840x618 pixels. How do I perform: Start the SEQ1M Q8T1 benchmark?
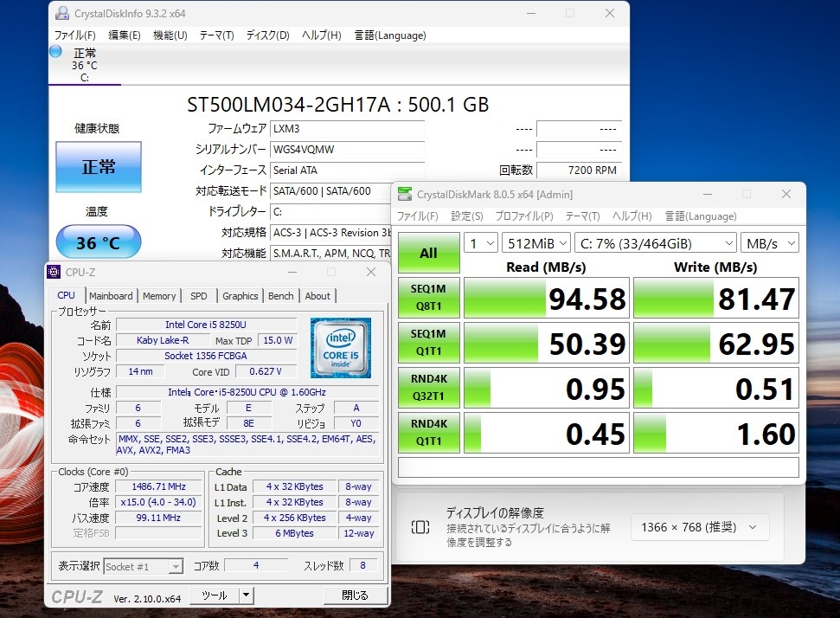tap(428, 298)
